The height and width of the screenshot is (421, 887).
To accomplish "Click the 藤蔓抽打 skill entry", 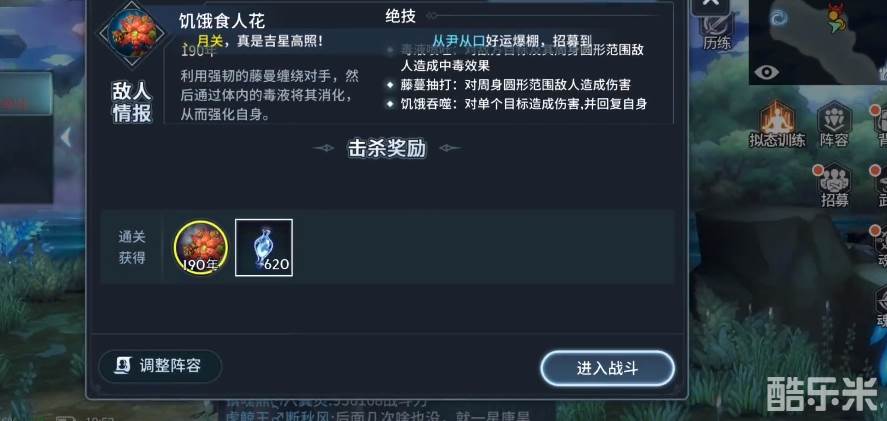I will coord(509,85).
